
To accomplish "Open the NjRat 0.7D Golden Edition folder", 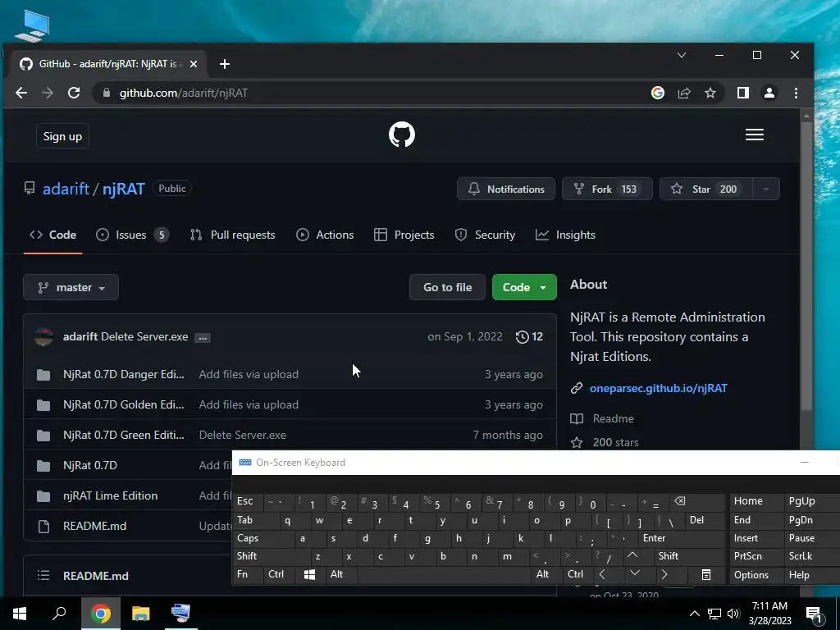I will (124, 404).
